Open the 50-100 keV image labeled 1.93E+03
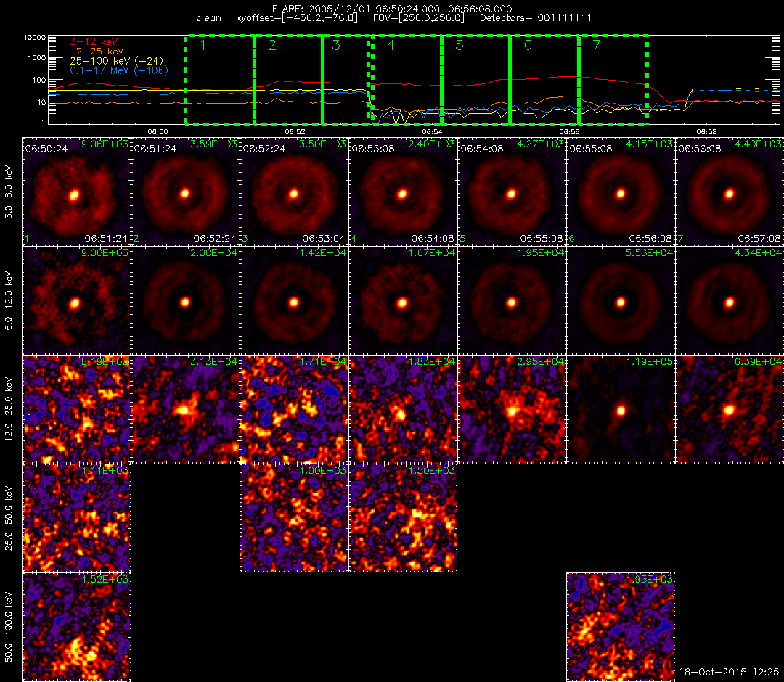The height and width of the screenshot is (682, 784). point(621,627)
